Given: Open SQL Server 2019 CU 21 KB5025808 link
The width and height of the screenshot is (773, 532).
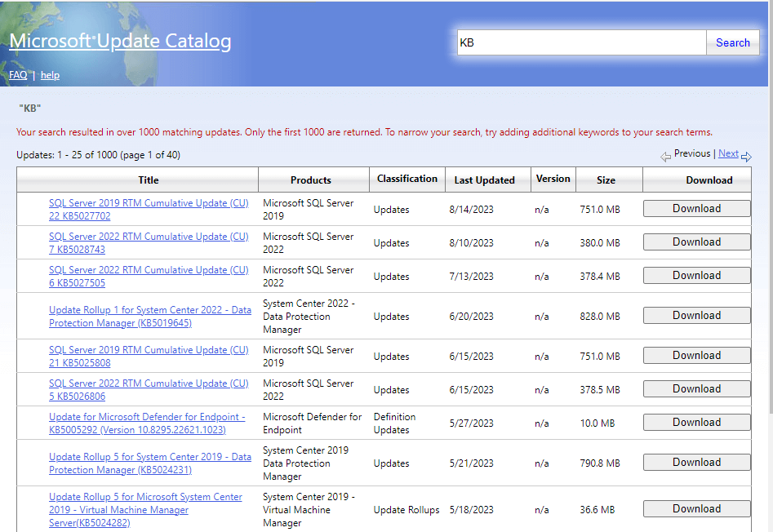Looking at the screenshot, I should (x=149, y=356).
